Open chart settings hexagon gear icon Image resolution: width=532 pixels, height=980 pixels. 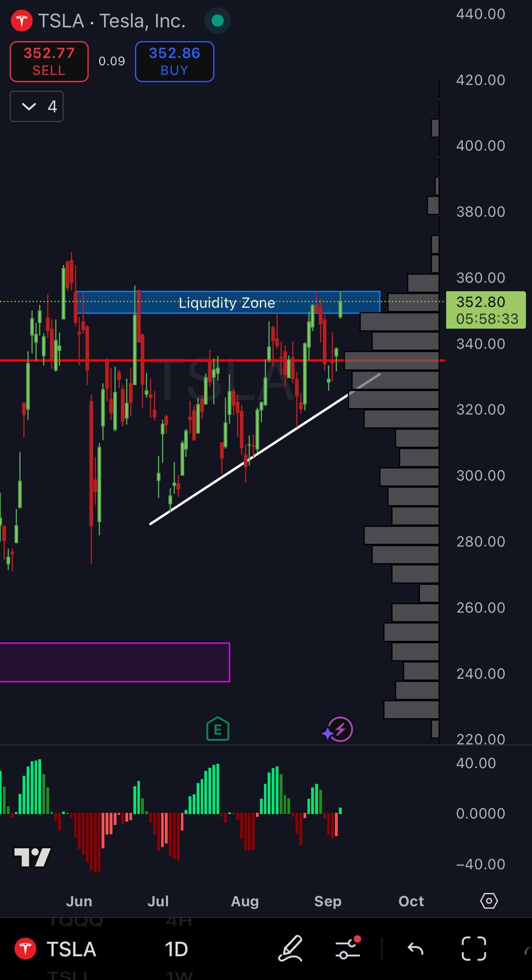tap(489, 901)
